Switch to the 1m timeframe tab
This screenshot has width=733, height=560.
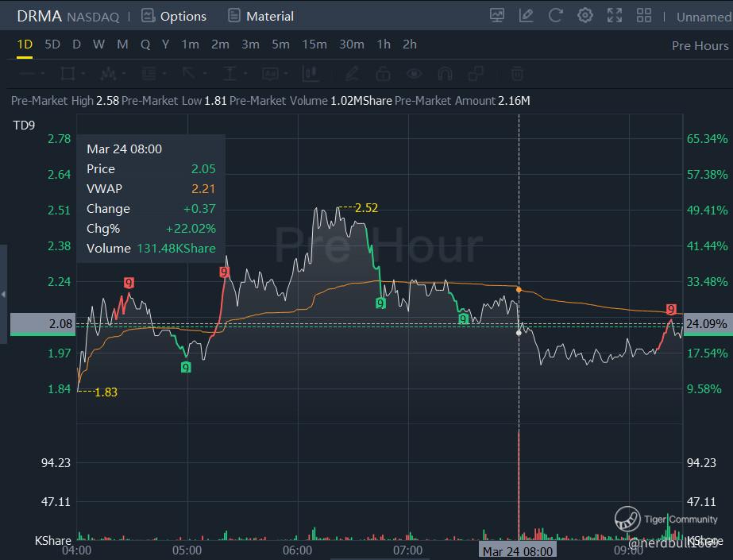[191, 44]
